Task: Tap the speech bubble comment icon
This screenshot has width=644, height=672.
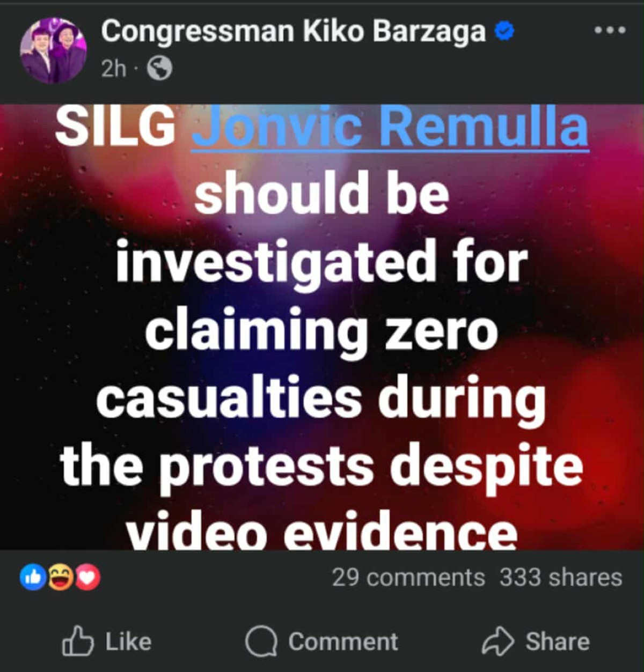Action: tap(261, 641)
